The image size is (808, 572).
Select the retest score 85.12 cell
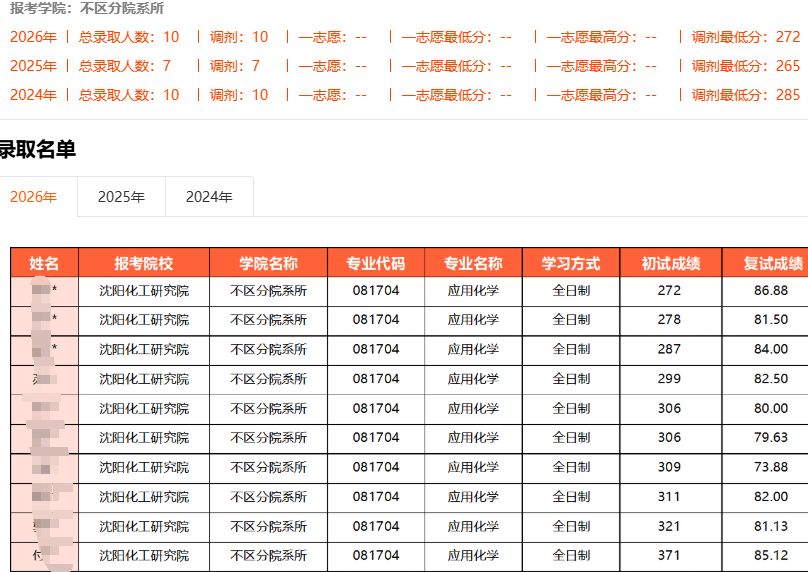coord(765,556)
